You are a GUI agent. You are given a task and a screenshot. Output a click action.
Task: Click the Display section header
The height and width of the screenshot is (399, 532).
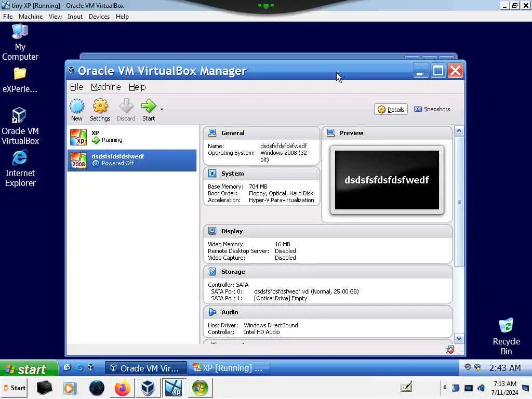[x=328, y=231]
